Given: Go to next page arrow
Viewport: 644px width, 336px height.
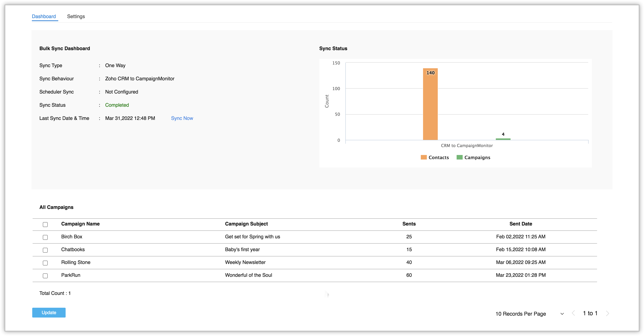Looking at the screenshot, I should click(607, 313).
